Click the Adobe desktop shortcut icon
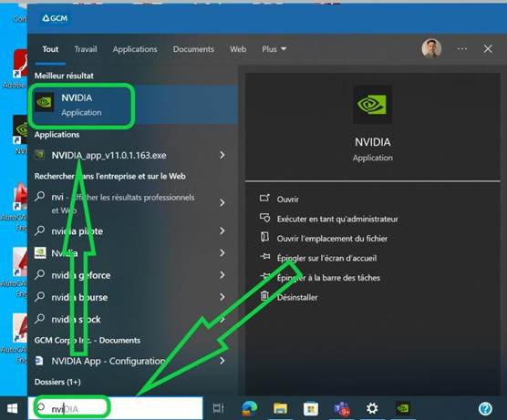The image size is (507, 420). coord(20,64)
